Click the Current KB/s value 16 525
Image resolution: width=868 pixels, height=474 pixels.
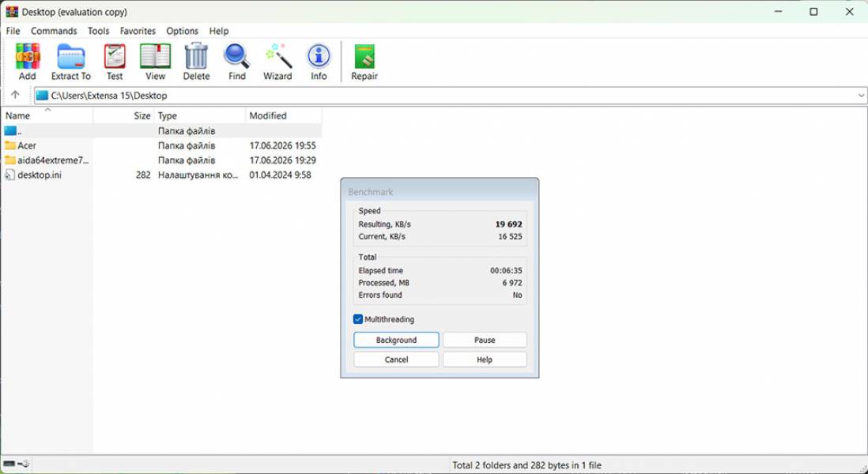coord(510,237)
